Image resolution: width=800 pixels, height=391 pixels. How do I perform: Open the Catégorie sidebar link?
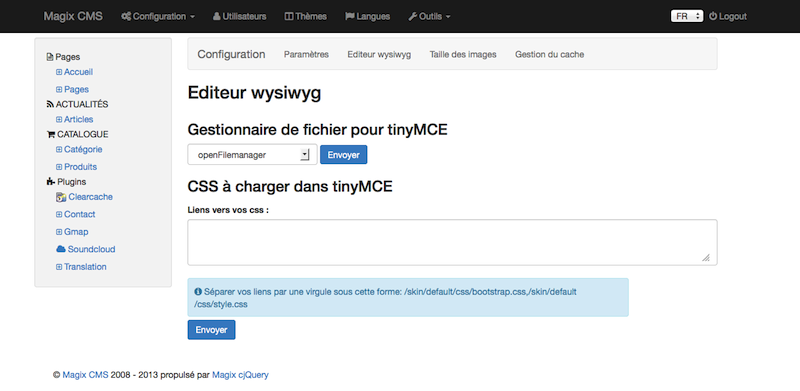[83, 150]
